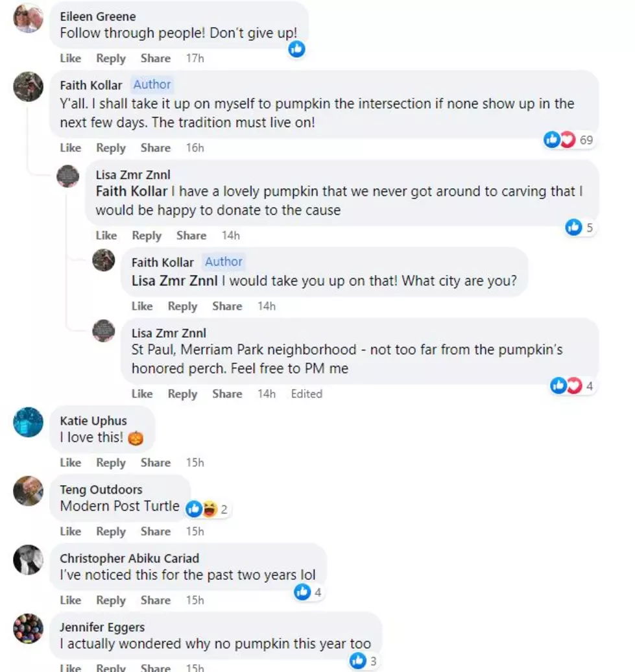Viewport: 635px width, 672px height.
Task: Click the Author badge on Faith Kollar's top comment
Action: pyautogui.click(x=152, y=84)
